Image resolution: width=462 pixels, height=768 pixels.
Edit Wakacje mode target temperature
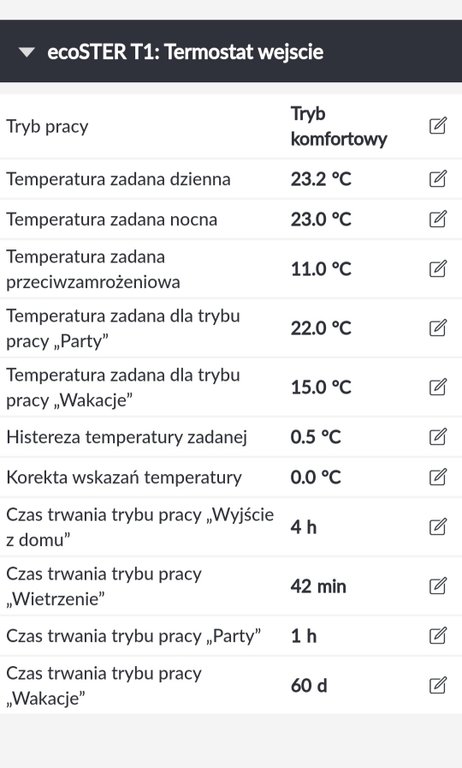click(x=438, y=387)
